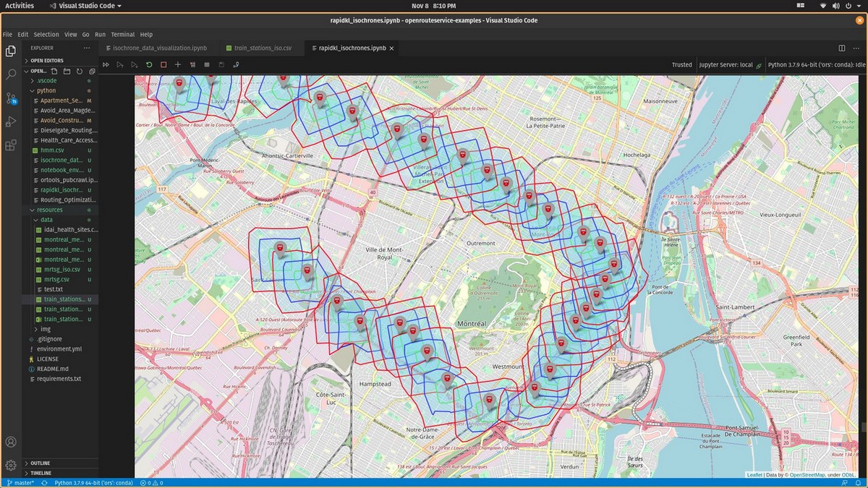Open the Help menu

[147, 35]
